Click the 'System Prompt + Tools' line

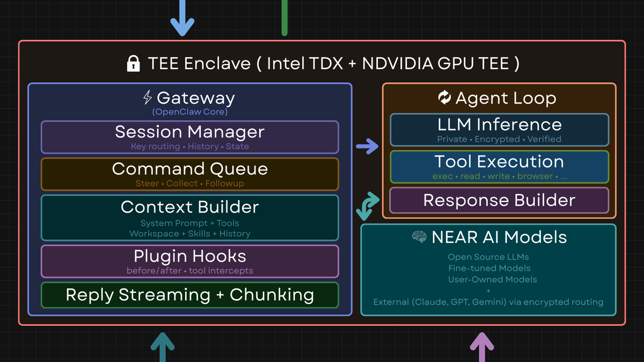190,223
